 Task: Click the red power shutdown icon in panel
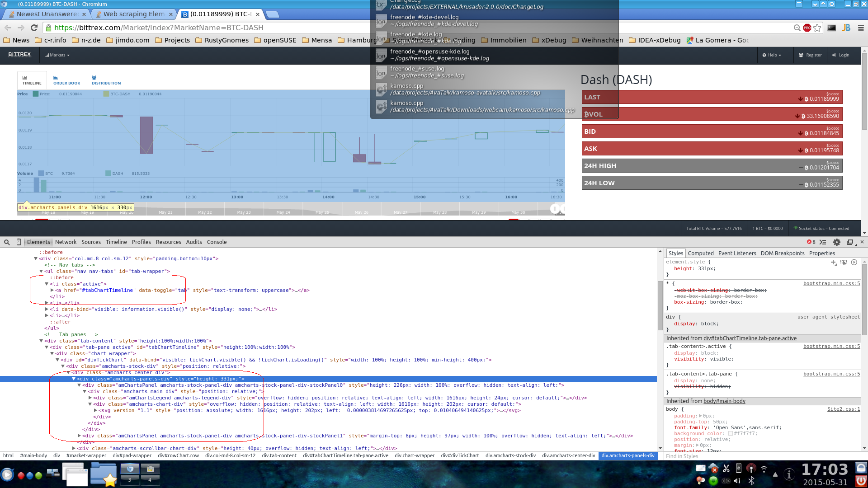pyautogui.click(x=861, y=481)
